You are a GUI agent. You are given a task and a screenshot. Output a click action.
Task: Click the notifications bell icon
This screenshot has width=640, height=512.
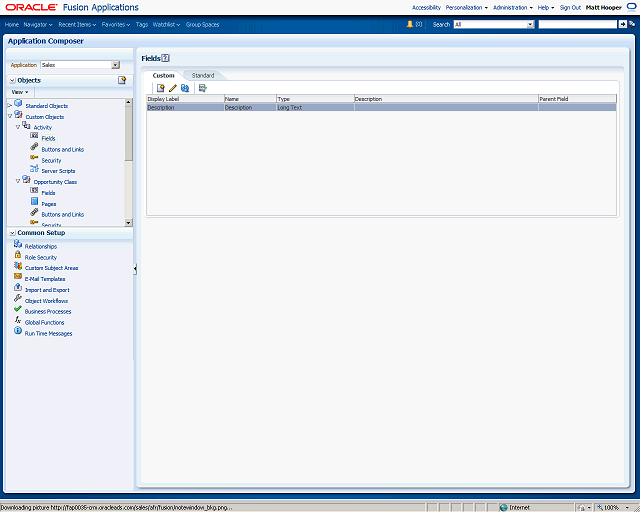click(x=410, y=24)
